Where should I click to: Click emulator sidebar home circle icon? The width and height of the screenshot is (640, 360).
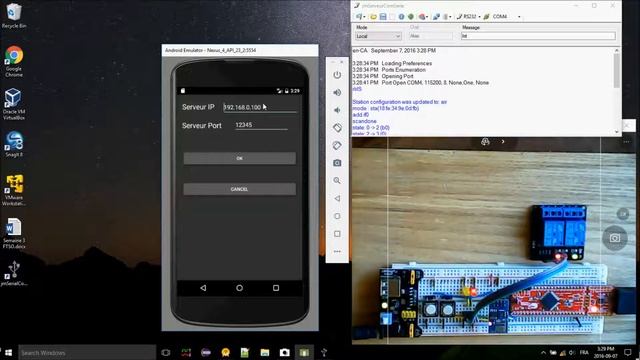(x=337, y=216)
